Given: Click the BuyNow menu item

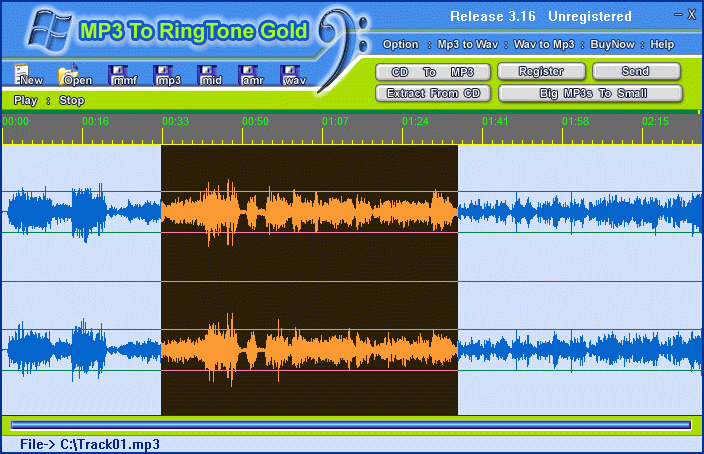Looking at the screenshot, I should pos(612,44).
